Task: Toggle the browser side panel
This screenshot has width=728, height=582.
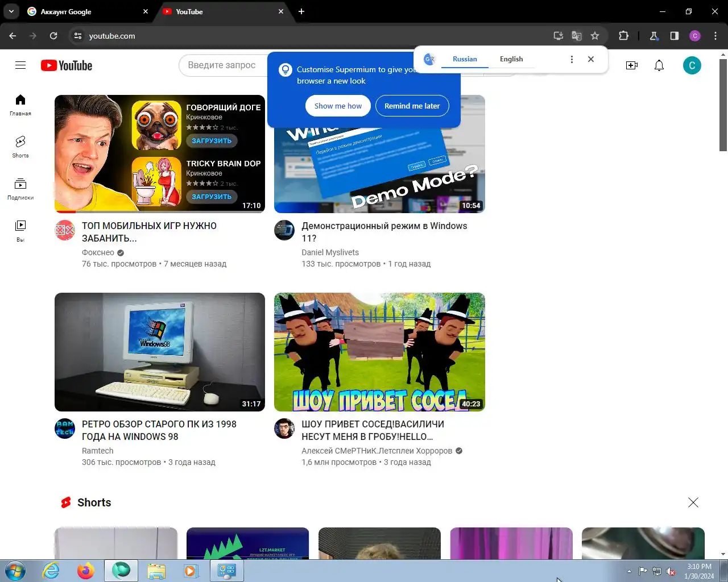Action: click(674, 36)
